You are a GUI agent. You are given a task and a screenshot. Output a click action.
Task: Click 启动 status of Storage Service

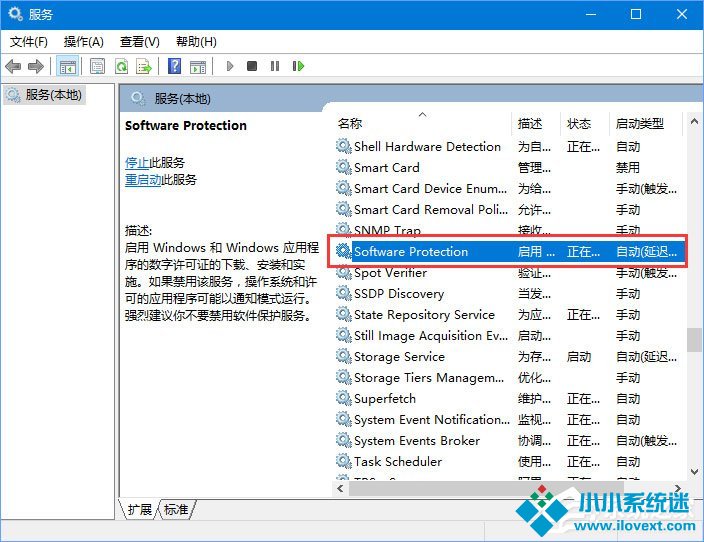click(x=579, y=357)
